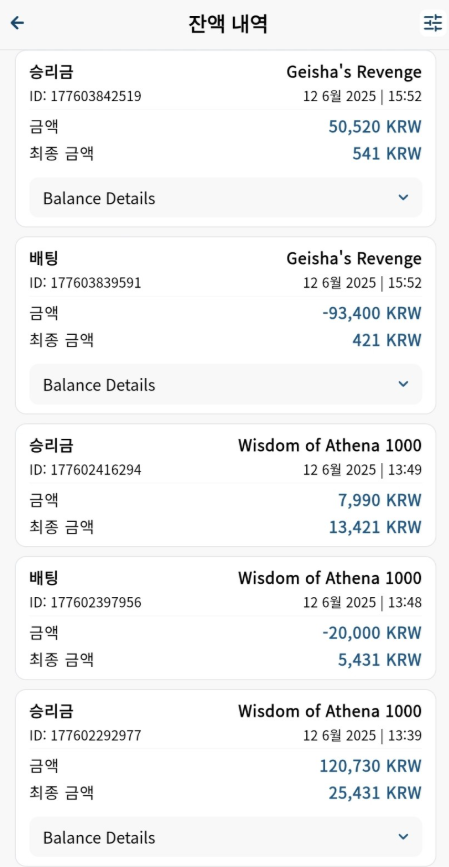Select the -20,000 KRW Wisdom of Athena bet card
The height and width of the screenshot is (867, 449).
[226, 618]
